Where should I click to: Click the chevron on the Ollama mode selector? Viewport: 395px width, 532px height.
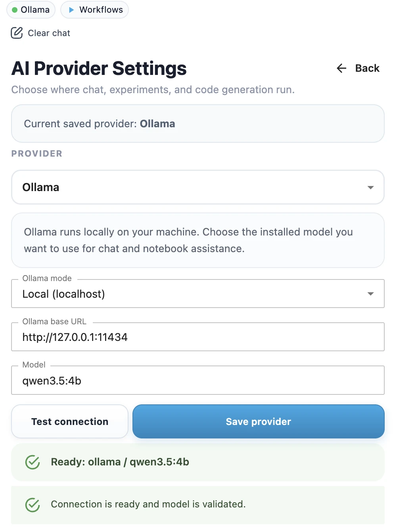click(370, 293)
